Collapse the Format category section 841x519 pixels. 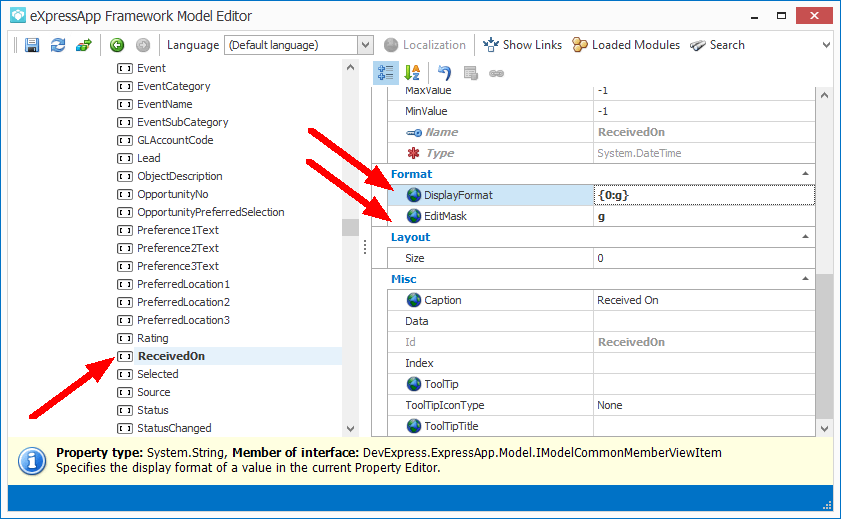pos(805,174)
